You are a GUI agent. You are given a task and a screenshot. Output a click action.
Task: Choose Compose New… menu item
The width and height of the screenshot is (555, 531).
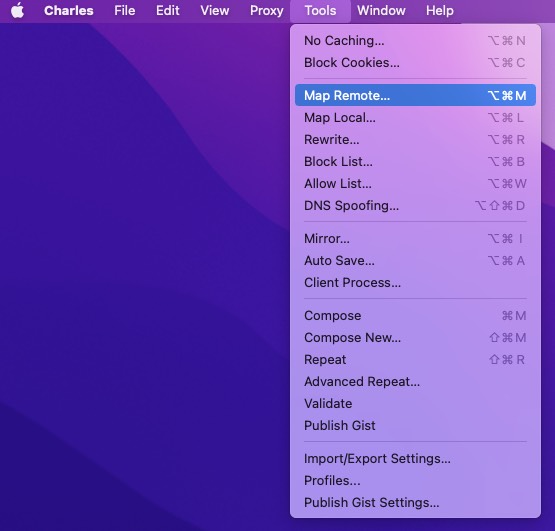coord(415,337)
